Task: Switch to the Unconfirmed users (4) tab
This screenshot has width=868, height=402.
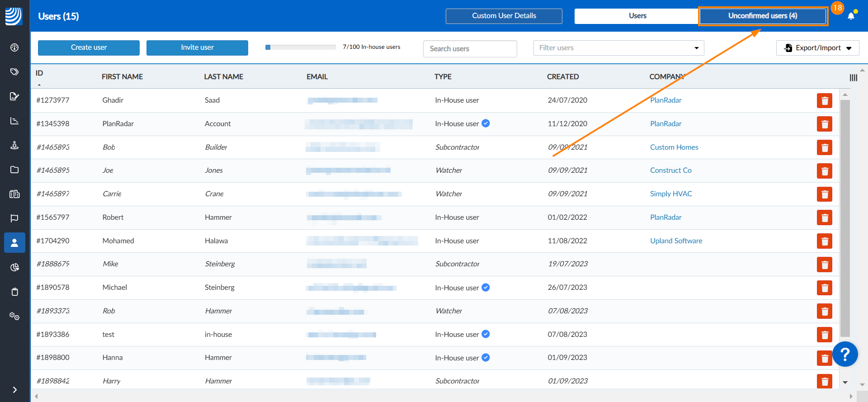Action: [x=763, y=16]
